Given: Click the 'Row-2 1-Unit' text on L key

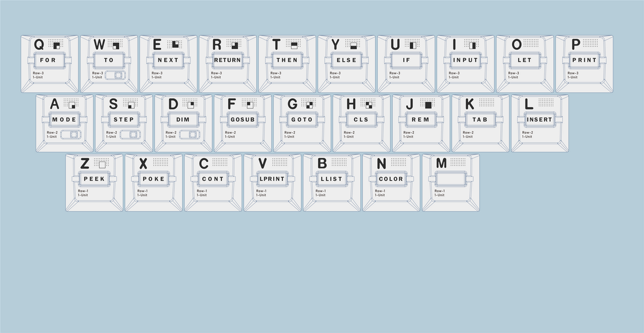Looking at the screenshot, I should point(528,135).
